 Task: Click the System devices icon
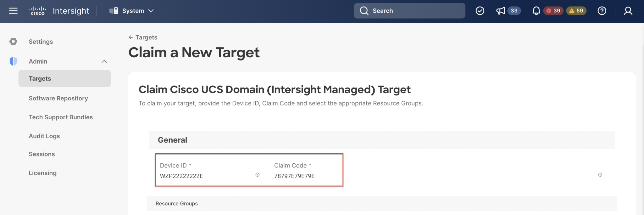[114, 11]
